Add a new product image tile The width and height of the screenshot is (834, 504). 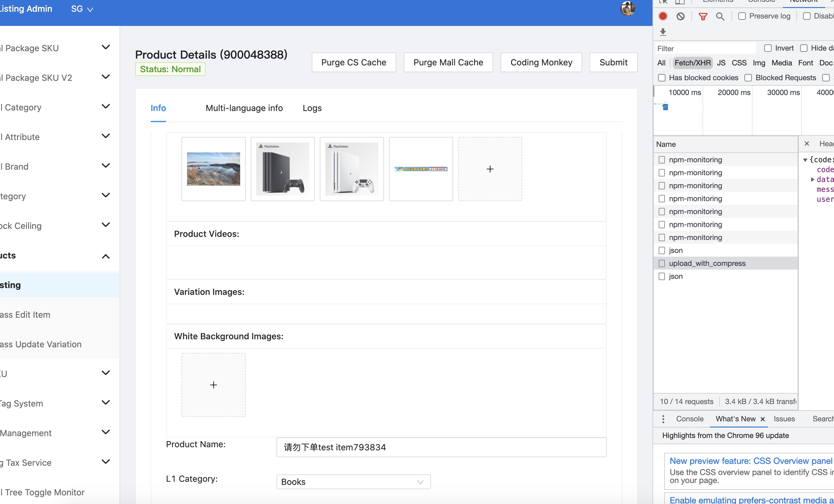coord(490,169)
